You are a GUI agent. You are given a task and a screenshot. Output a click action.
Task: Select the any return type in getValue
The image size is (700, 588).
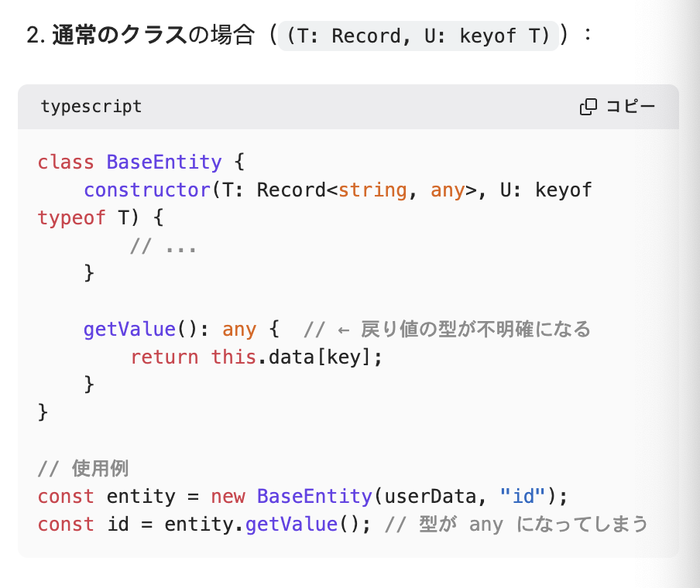tap(238, 329)
